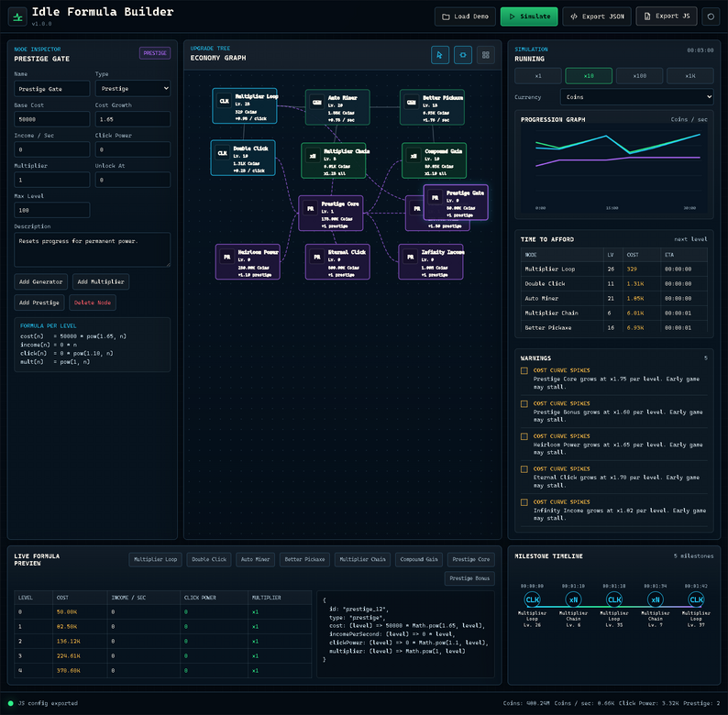Viewport: 728px width, 715px height.
Task: Click the Name input field
Action: pyautogui.click(x=52, y=89)
